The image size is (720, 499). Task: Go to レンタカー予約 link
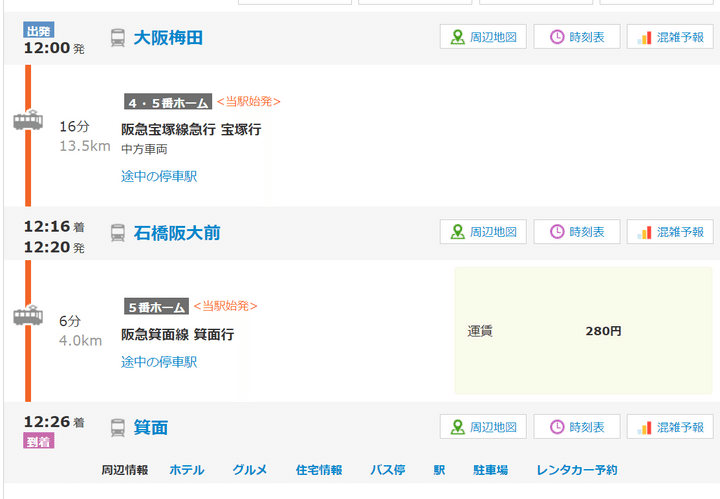click(x=577, y=470)
